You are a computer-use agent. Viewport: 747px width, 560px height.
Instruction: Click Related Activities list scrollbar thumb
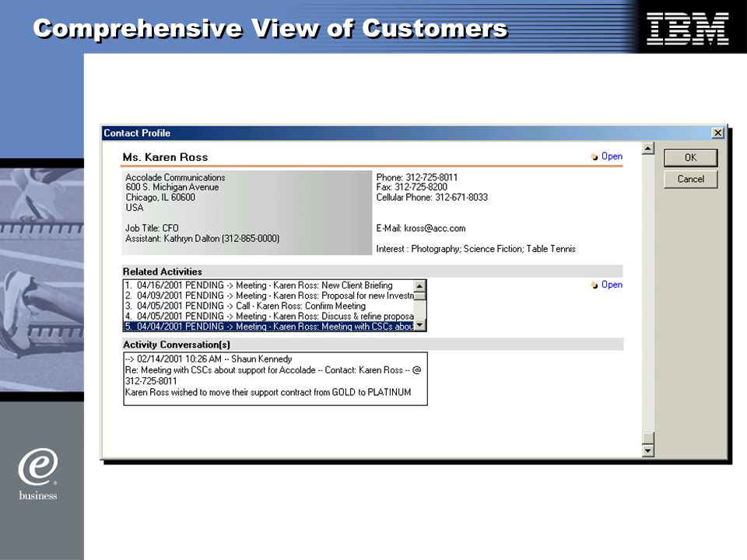(x=419, y=296)
